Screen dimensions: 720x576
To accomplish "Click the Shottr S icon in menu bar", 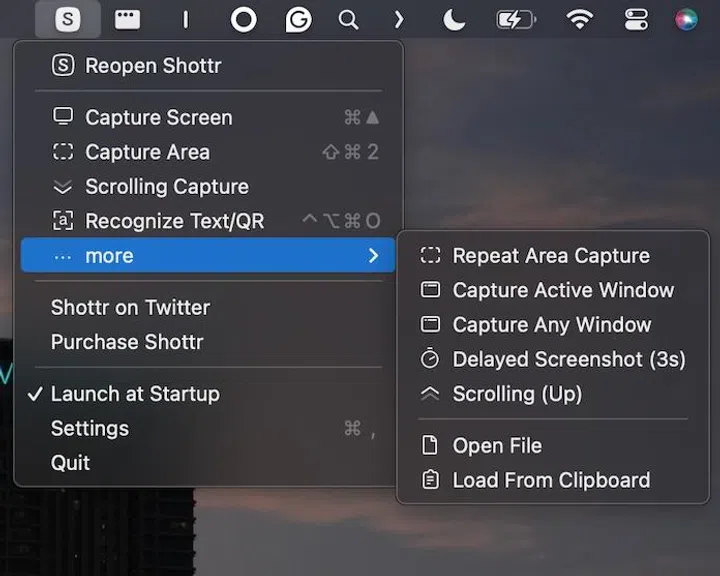I will (68, 19).
